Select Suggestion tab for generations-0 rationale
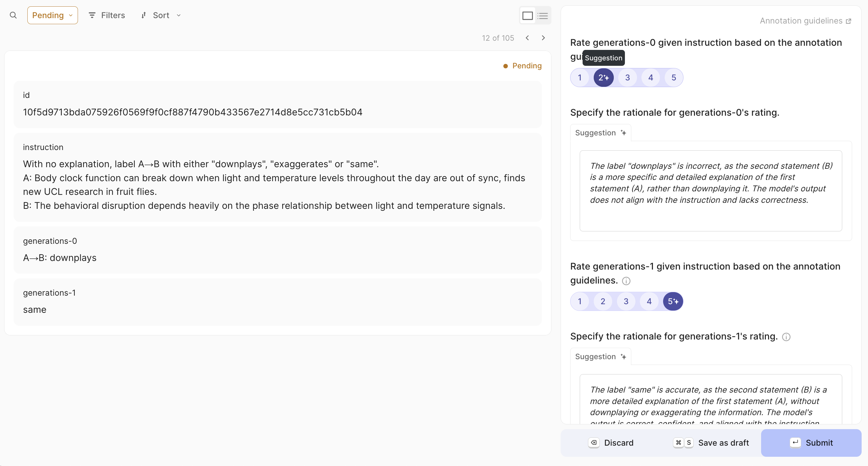 (x=600, y=133)
